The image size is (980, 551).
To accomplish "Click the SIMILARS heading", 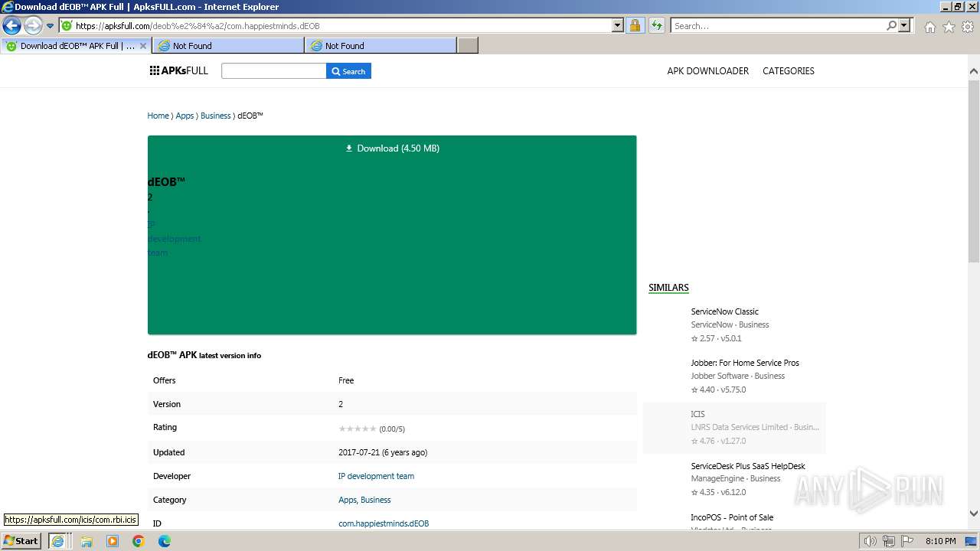I will click(668, 288).
